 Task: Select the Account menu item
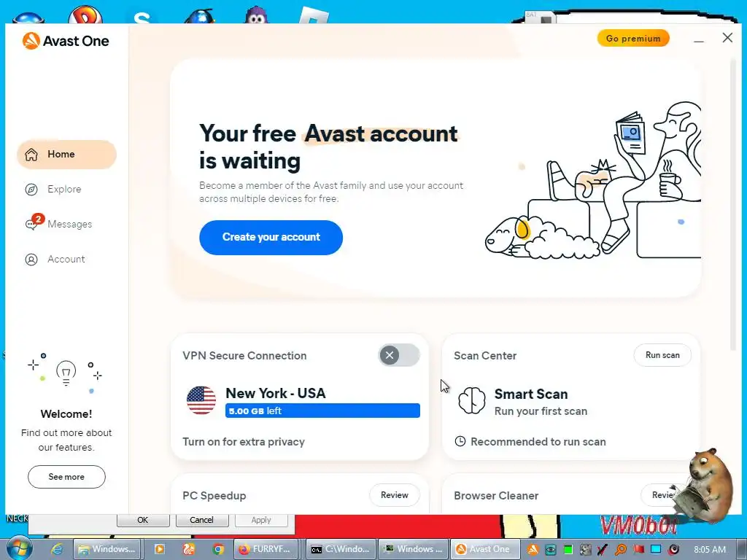click(x=66, y=259)
